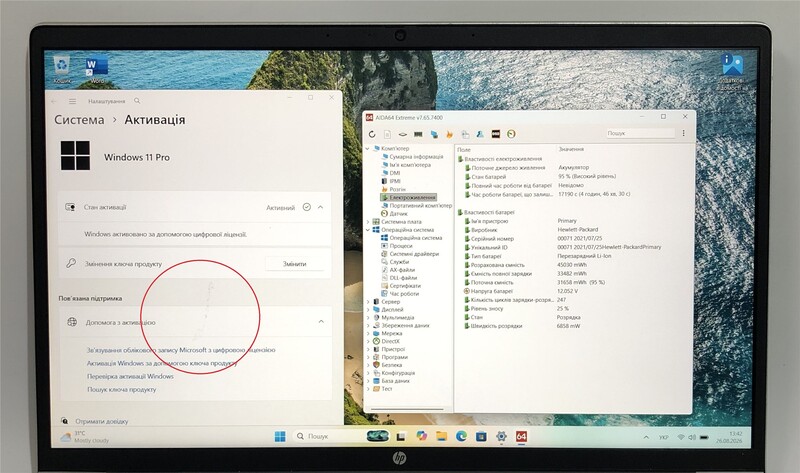
Task: Select DLL-файли in the tree
Action: [x=404, y=278]
